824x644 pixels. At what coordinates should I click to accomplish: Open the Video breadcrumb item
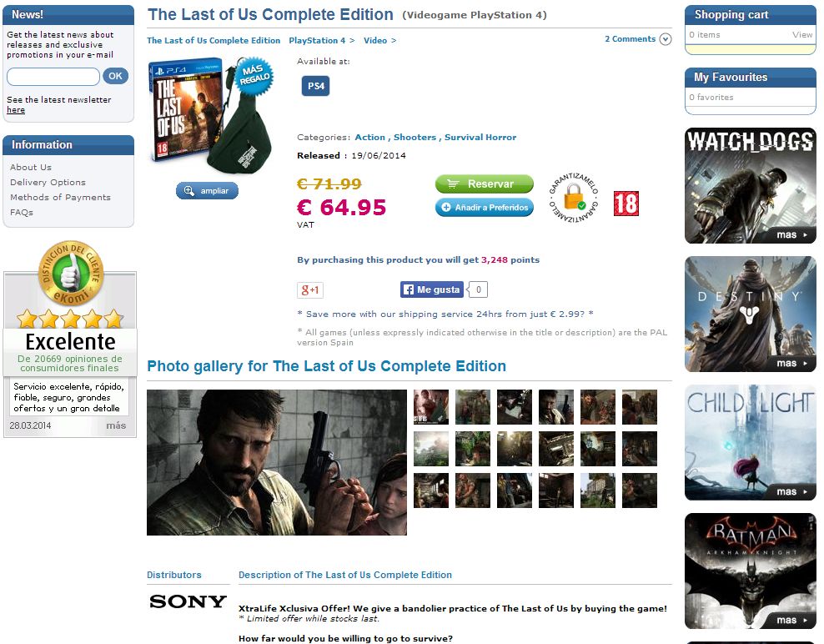pos(375,41)
